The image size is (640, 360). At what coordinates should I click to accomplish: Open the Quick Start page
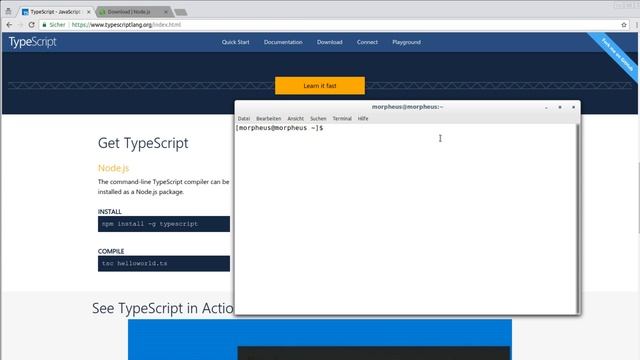[x=236, y=42]
